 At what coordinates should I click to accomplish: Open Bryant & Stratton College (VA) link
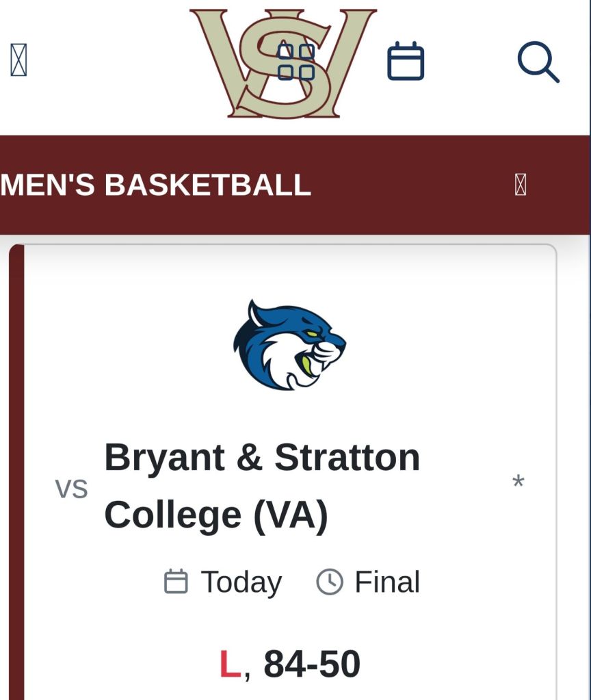click(x=262, y=486)
